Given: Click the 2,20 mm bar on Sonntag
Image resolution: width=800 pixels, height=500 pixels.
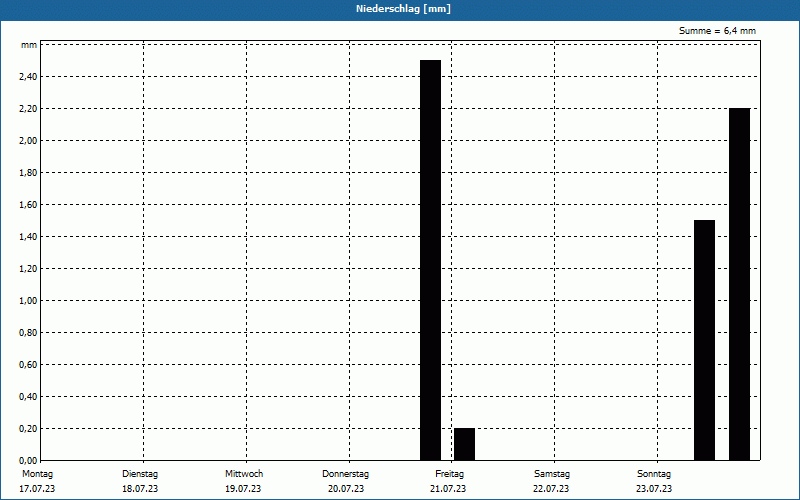Looking at the screenshot, I should (739, 284).
